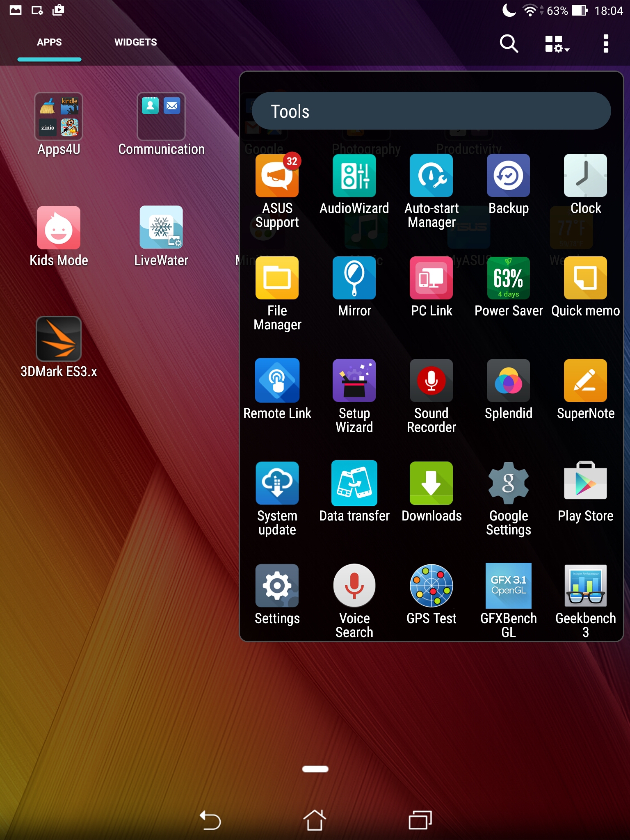Open the Apps4U folder

59,116
